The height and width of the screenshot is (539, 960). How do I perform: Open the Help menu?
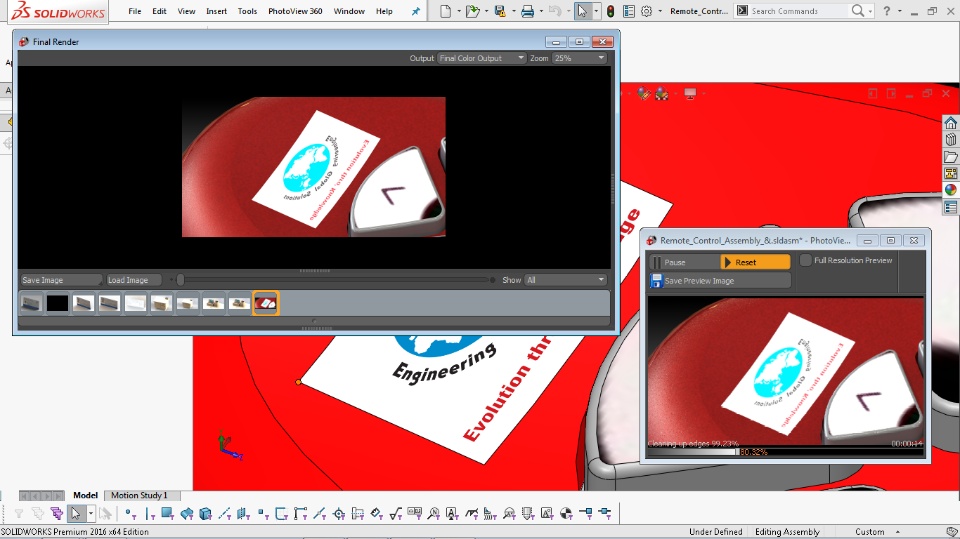[x=384, y=11]
